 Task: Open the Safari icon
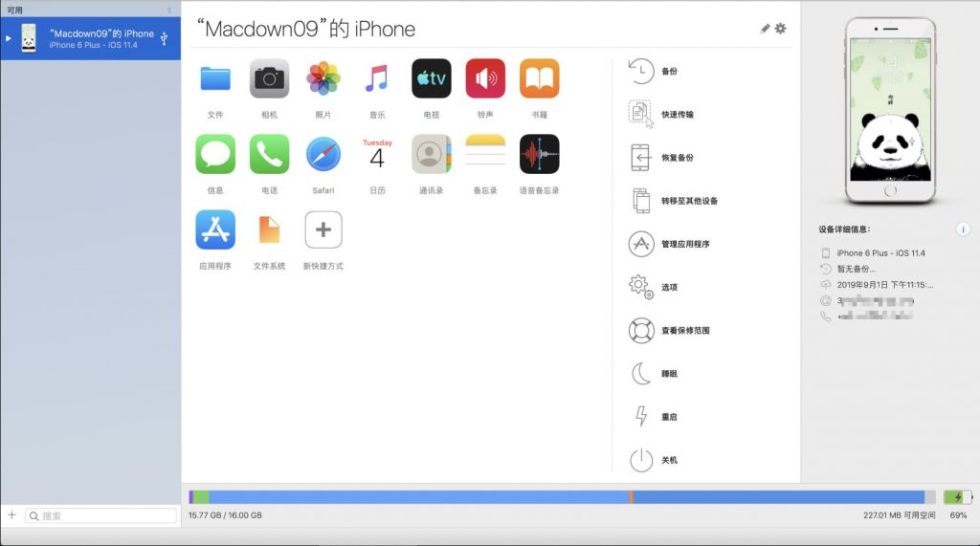coord(323,154)
